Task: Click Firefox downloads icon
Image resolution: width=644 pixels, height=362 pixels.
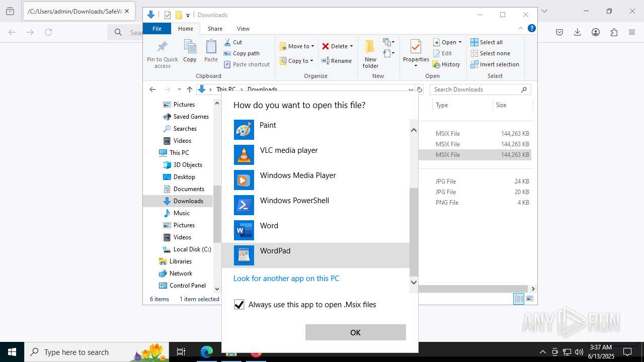Action: 578,32
